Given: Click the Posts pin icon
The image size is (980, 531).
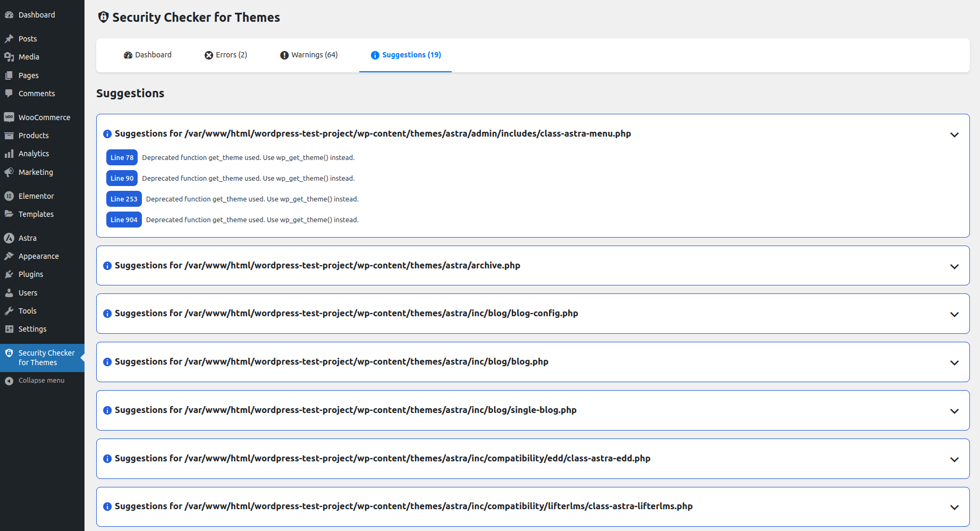Looking at the screenshot, I should [x=9, y=39].
